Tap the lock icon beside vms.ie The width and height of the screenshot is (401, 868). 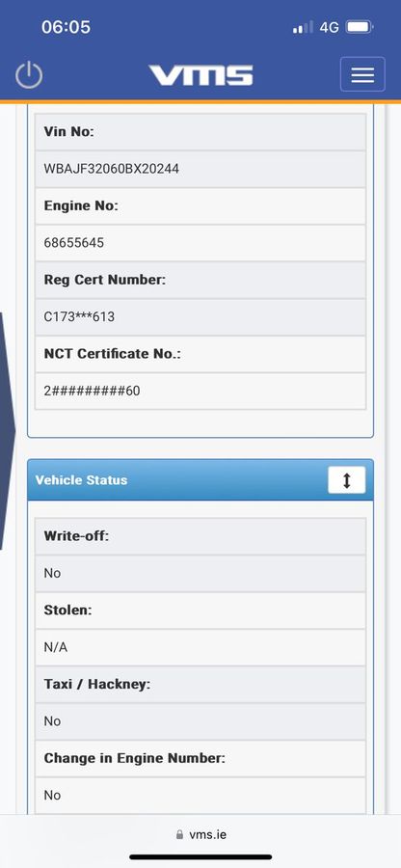(179, 835)
